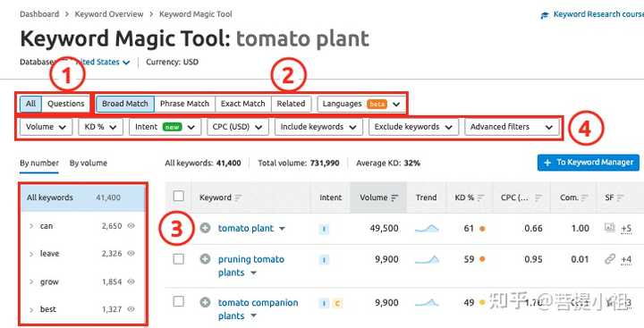Open SERP features icon for tomato plant row
This screenshot has width=644, height=328.
point(610,227)
